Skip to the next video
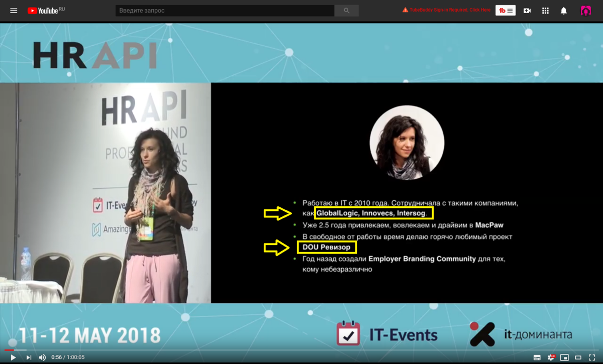The height and width of the screenshot is (364, 603). 29,357
